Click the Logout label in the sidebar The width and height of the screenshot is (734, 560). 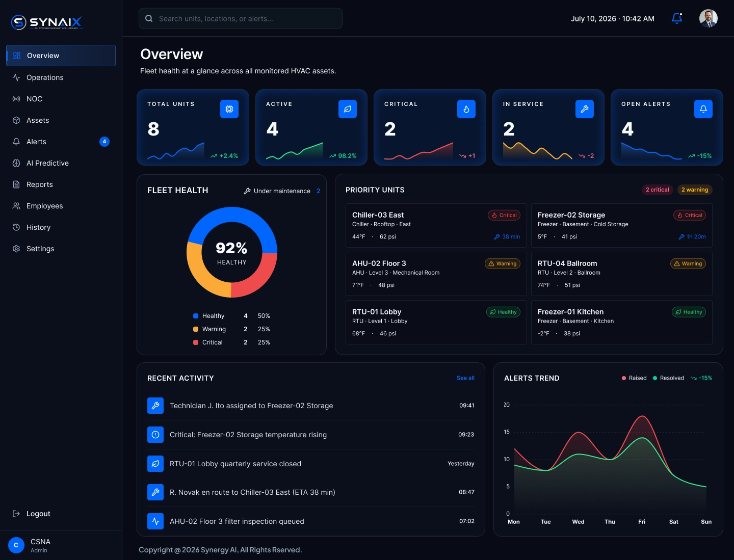tap(38, 514)
